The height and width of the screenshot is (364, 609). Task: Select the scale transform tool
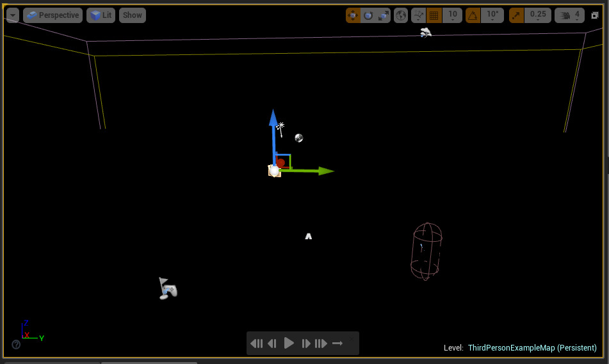pos(384,15)
